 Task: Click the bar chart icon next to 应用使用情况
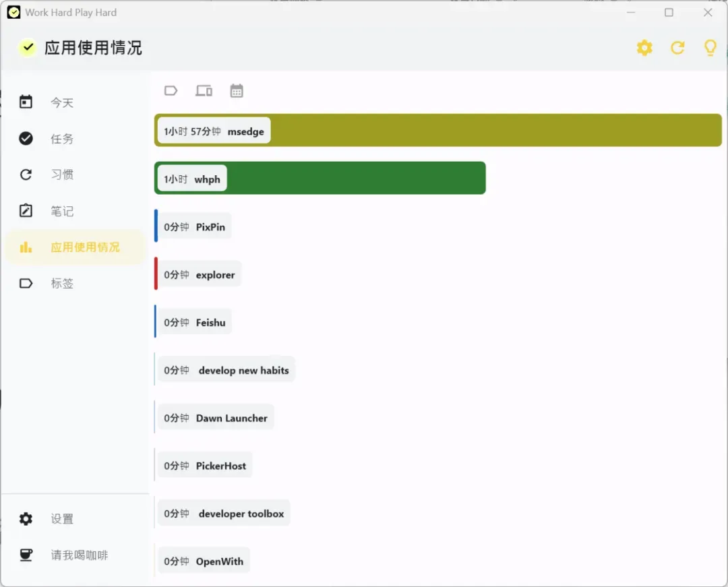point(26,247)
